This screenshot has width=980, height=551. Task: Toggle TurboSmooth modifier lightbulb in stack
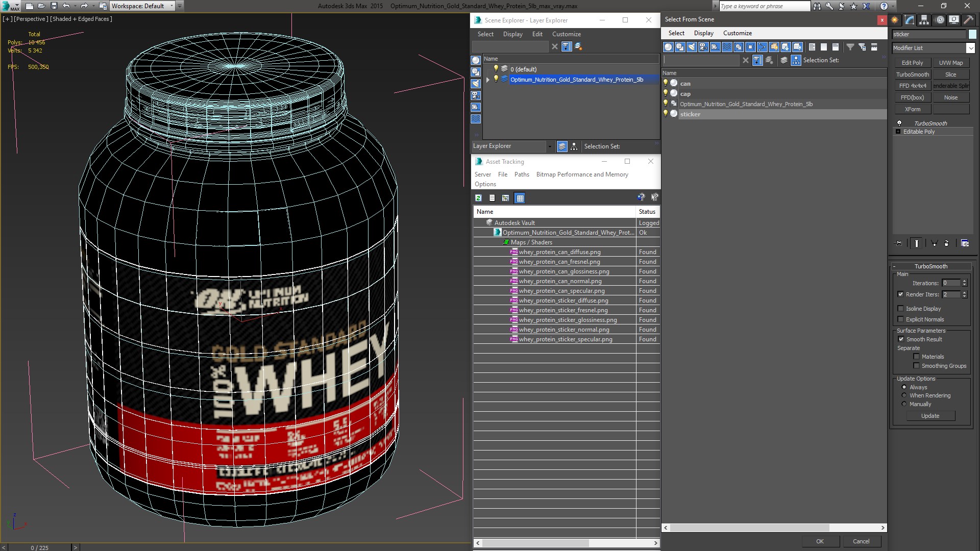(899, 123)
